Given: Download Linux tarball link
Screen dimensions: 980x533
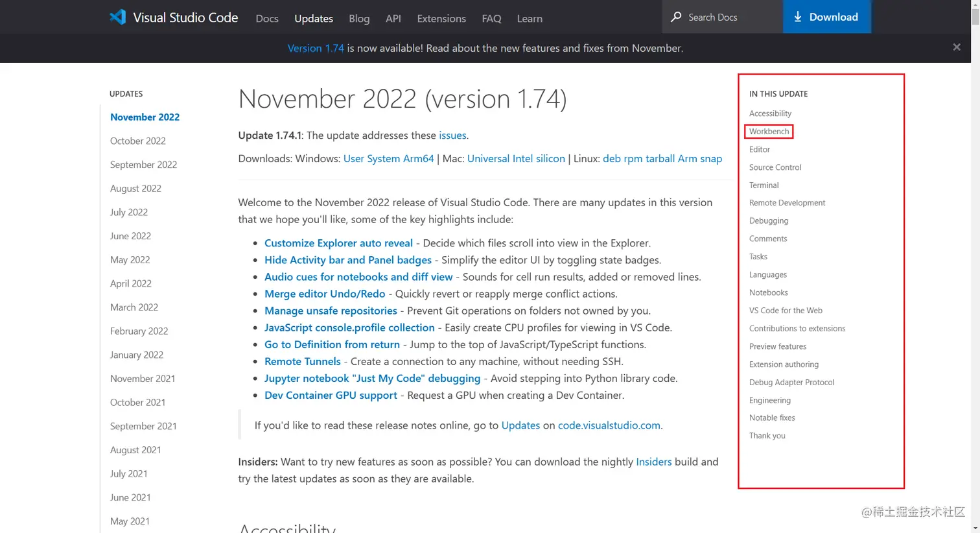Looking at the screenshot, I should coord(660,159).
